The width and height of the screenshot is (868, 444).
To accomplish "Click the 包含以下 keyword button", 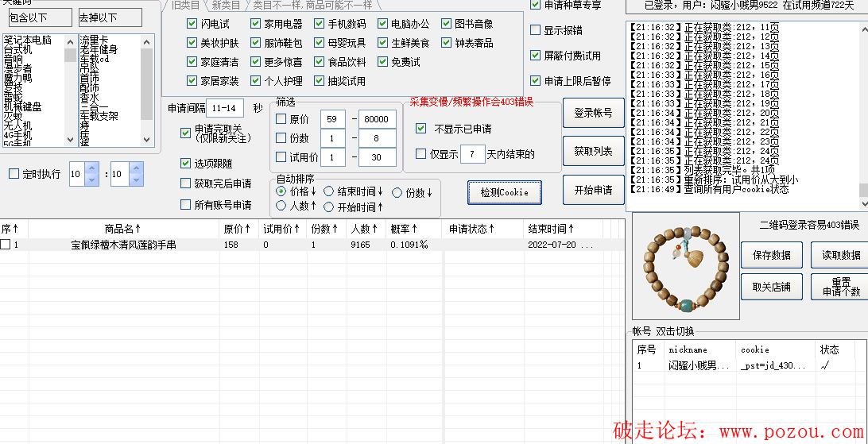I will tap(41, 17).
